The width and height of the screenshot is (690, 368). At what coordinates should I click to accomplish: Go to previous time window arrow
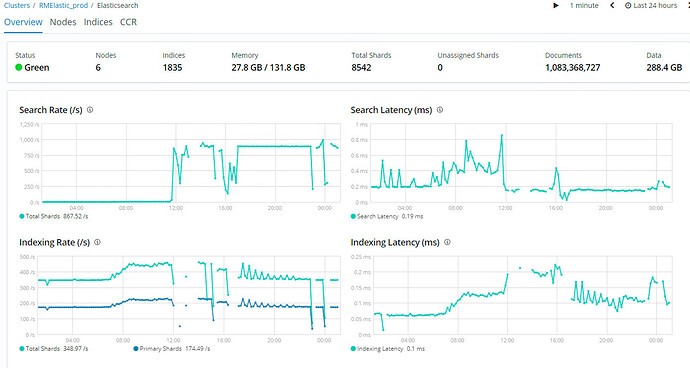point(612,5)
